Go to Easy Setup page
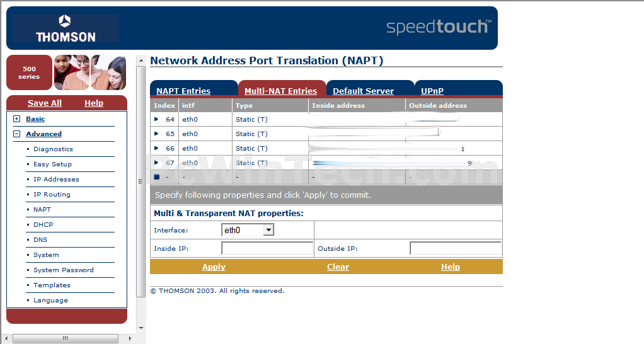 (52, 164)
